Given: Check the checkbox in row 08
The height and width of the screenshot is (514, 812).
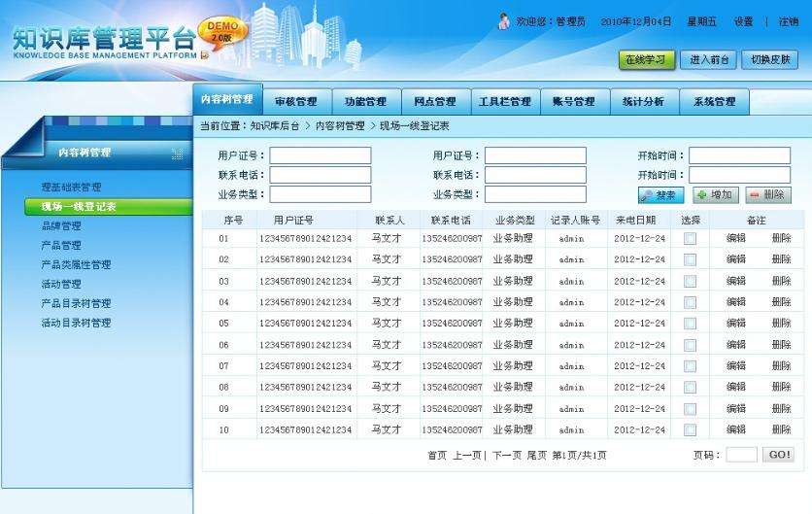Looking at the screenshot, I should pyautogui.click(x=690, y=388).
